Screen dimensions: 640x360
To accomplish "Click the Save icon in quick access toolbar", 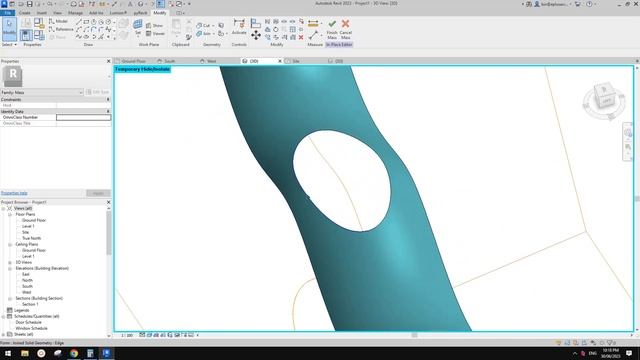I will tap(29, 4).
